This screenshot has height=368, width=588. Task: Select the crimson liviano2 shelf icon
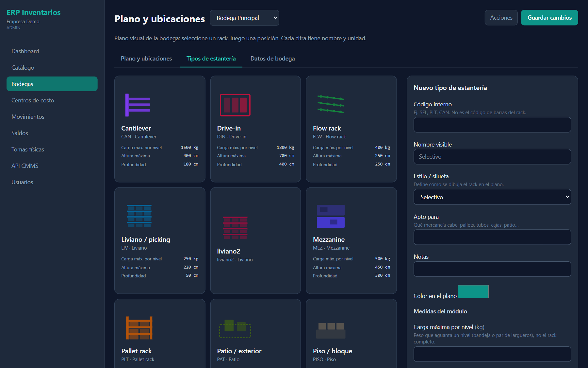[235, 228]
